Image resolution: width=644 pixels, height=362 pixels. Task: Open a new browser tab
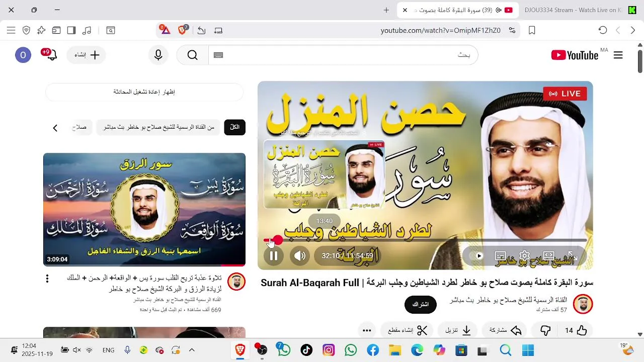tap(386, 10)
